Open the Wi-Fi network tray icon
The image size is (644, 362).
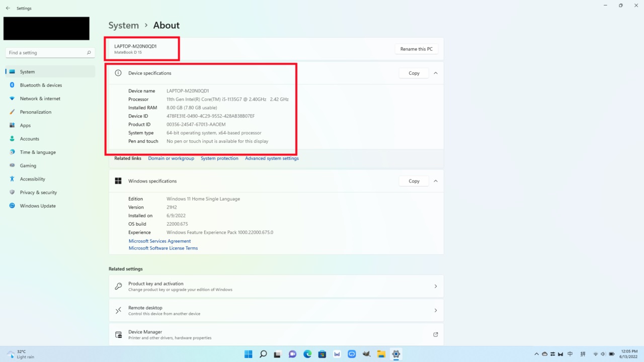596,354
